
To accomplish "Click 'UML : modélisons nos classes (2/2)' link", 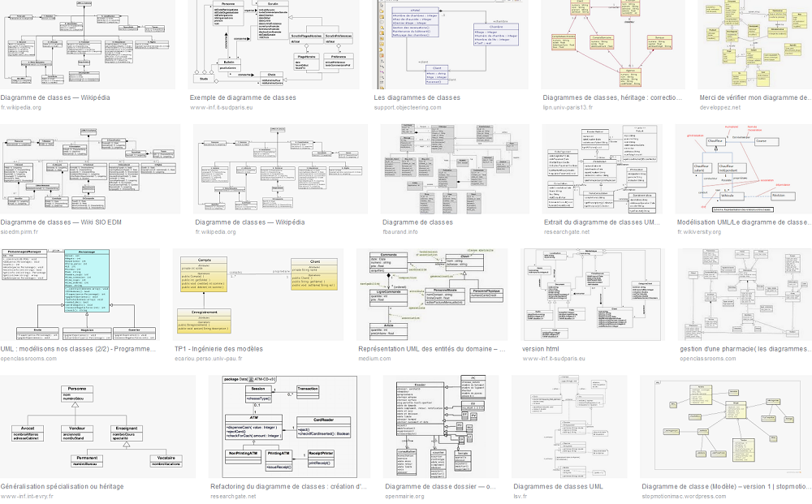I will coord(78,348).
